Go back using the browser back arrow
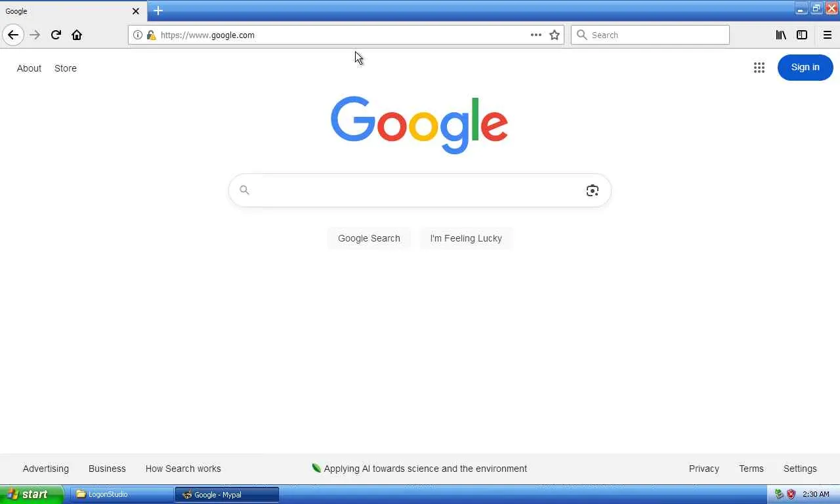The height and width of the screenshot is (504, 840). pyautogui.click(x=13, y=35)
